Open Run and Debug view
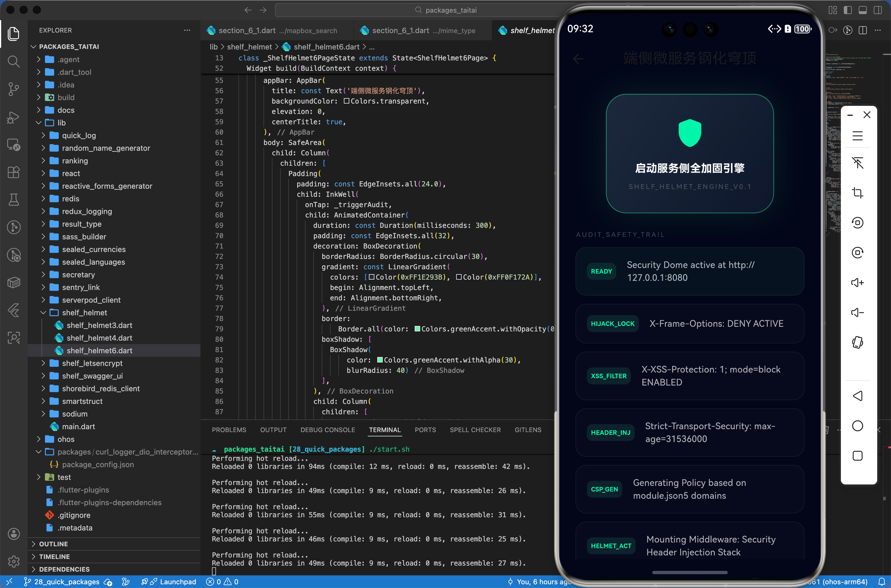Screen dimensions: 891x588 (14, 117)
